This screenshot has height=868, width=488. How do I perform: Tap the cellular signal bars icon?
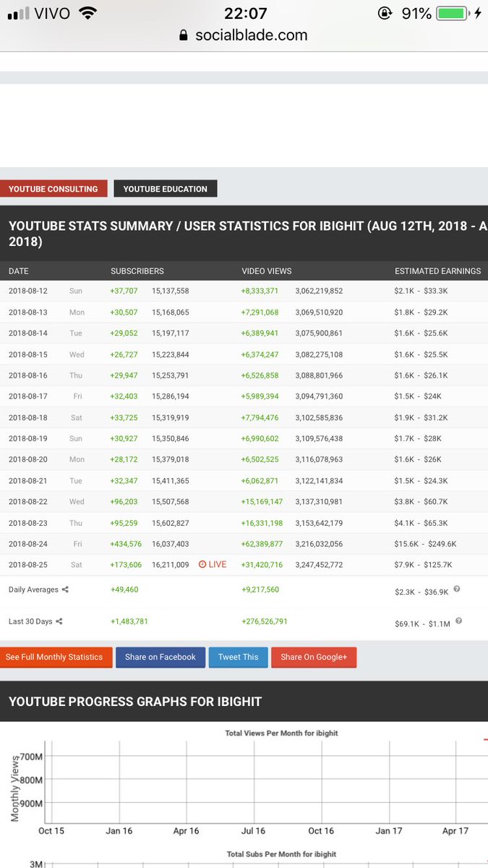pyautogui.click(x=18, y=13)
